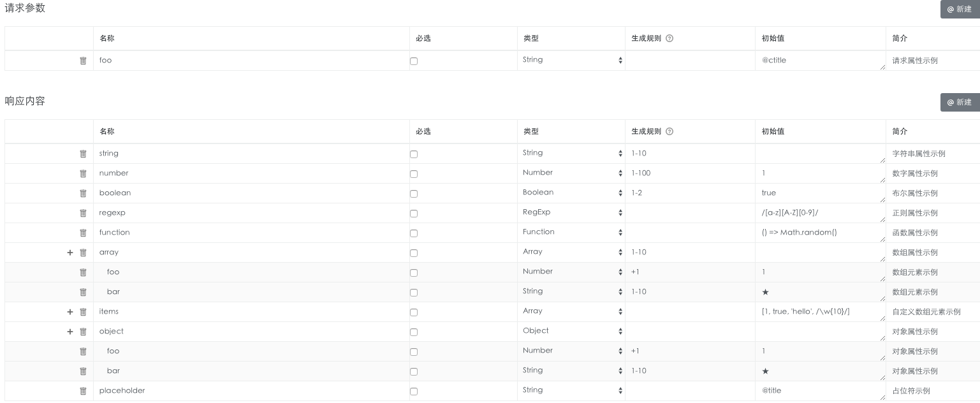Screen dimensions: 980x403
Task: Open type dropdown for string row
Action: pos(571,153)
